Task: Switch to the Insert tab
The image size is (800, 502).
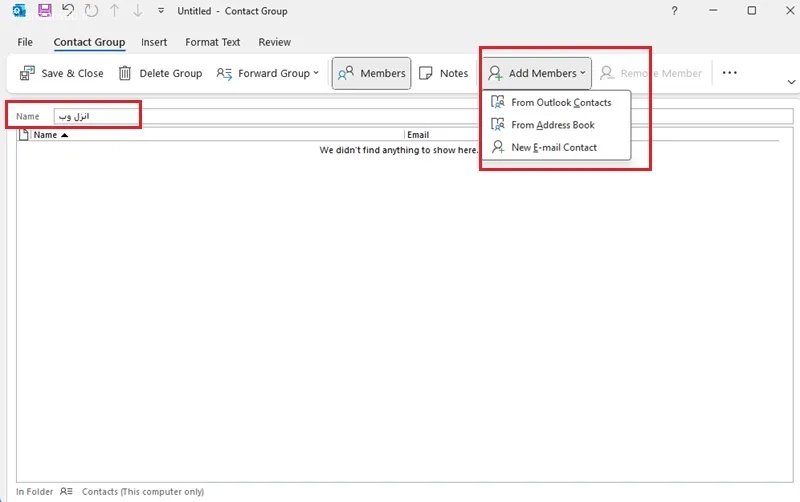Action: [x=154, y=42]
